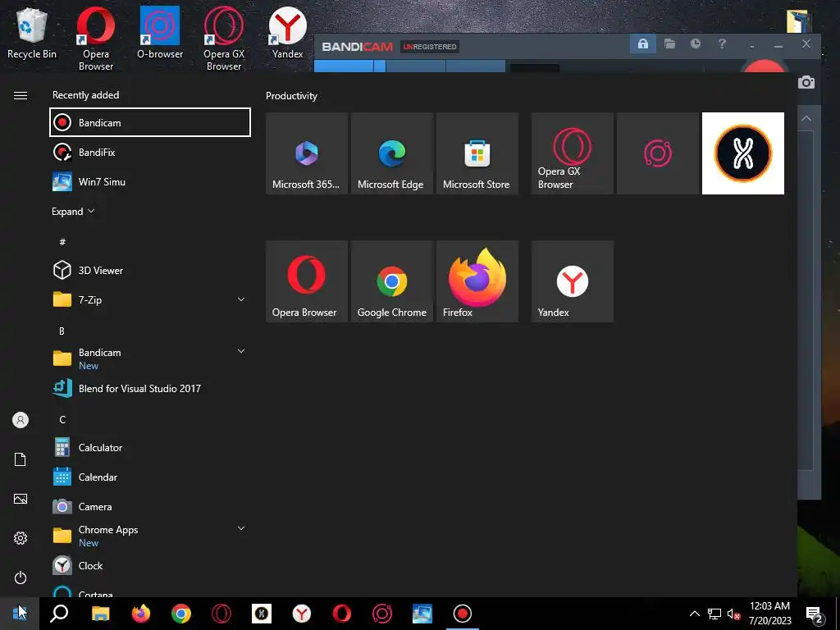Screen dimensions: 840x630
Task: Open the Camera app
Action: [x=150, y=506]
